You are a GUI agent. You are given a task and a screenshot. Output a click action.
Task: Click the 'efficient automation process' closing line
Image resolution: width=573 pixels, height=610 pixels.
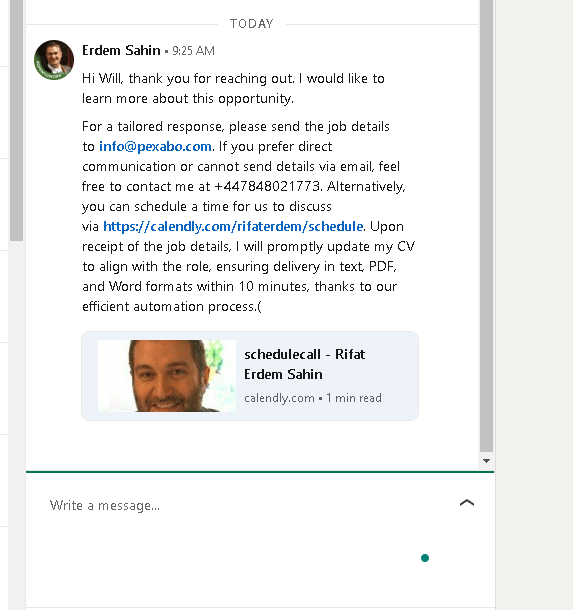pos(172,307)
